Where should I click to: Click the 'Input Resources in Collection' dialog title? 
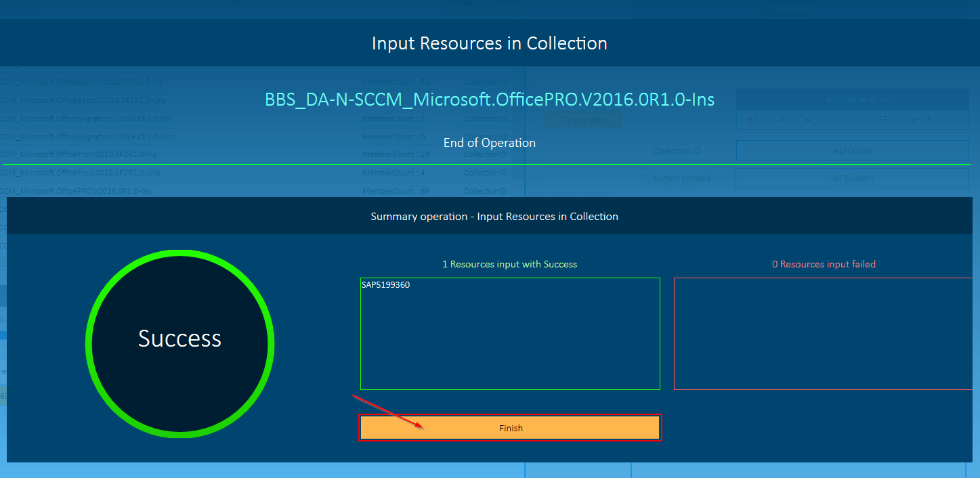point(490,43)
